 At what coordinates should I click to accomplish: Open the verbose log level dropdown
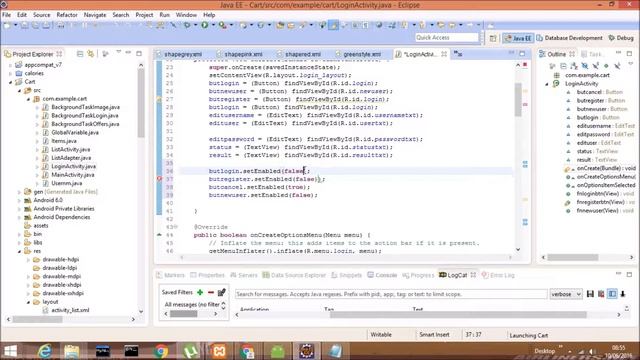[566, 294]
